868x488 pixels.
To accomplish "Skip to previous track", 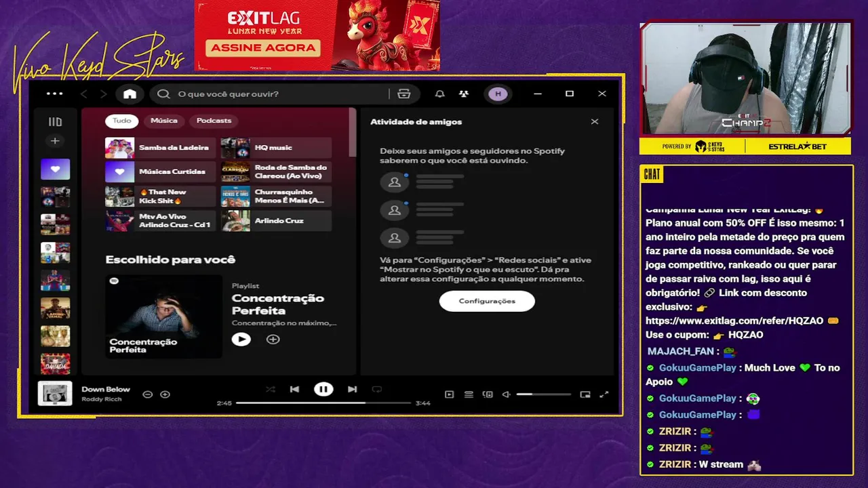I will (294, 389).
